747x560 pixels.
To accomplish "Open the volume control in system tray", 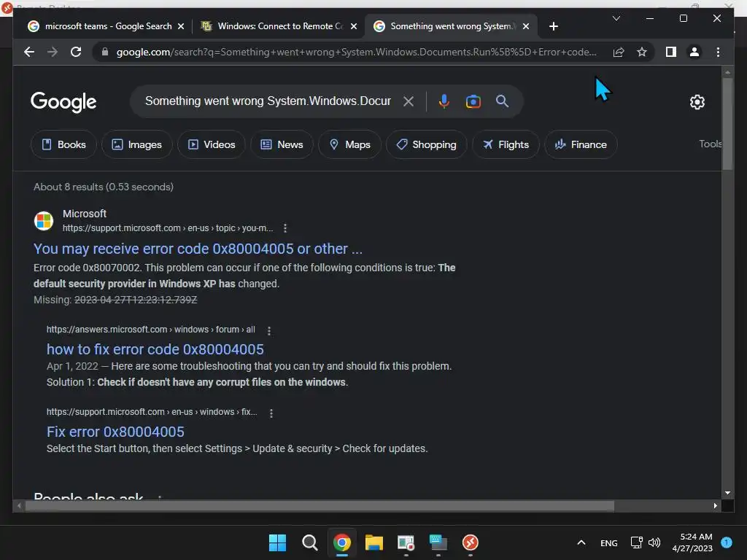I will (654, 542).
